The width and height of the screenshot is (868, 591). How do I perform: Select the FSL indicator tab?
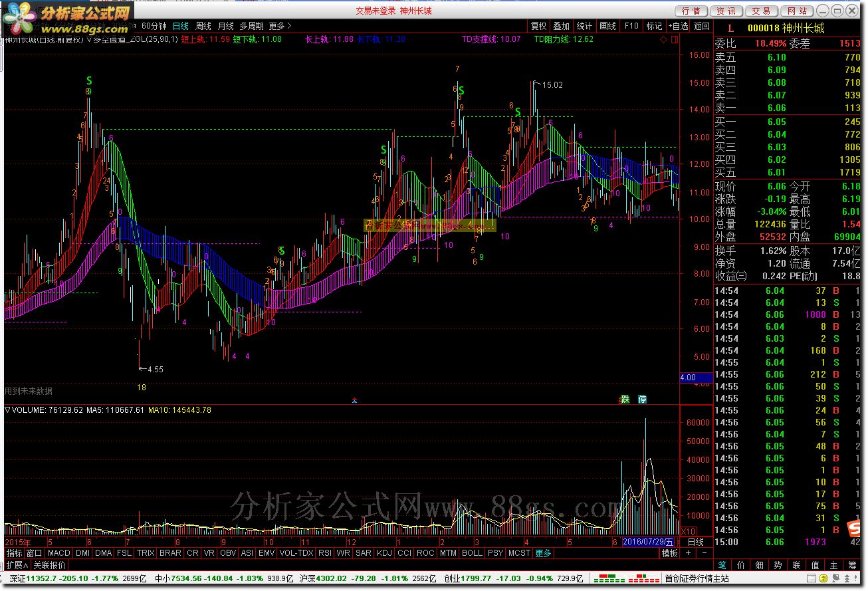(x=124, y=553)
